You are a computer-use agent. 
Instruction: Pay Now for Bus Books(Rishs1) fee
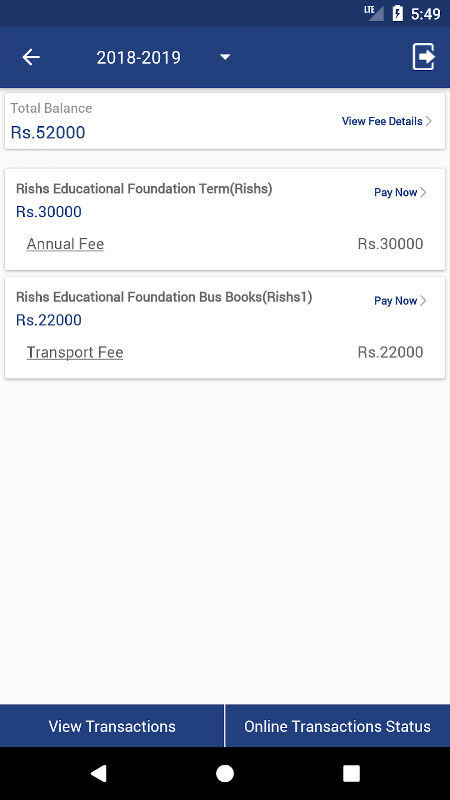[x=395, y=301]
